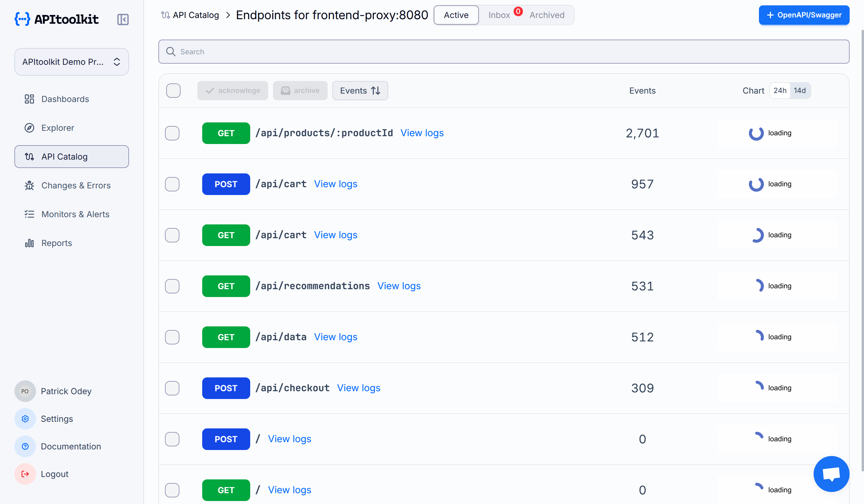View logs for /api/checkout
The width and height of the screenshot is (864, 504).
[358, 388]
